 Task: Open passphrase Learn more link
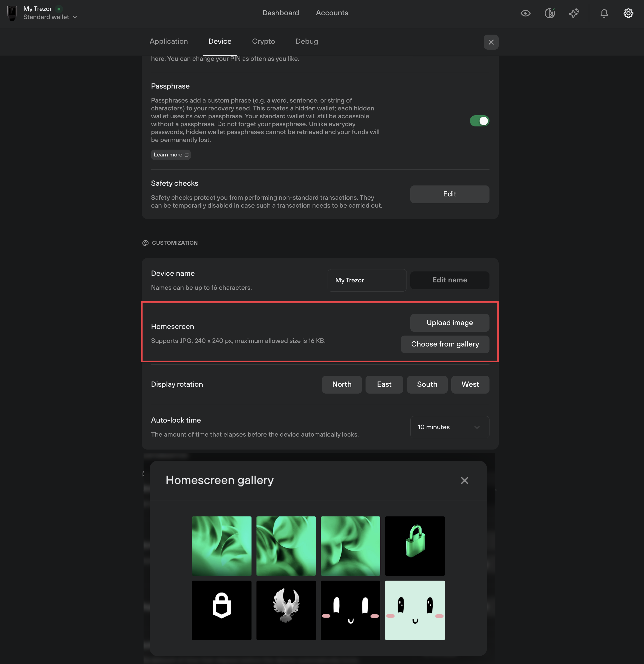click(x=171, y=154)
